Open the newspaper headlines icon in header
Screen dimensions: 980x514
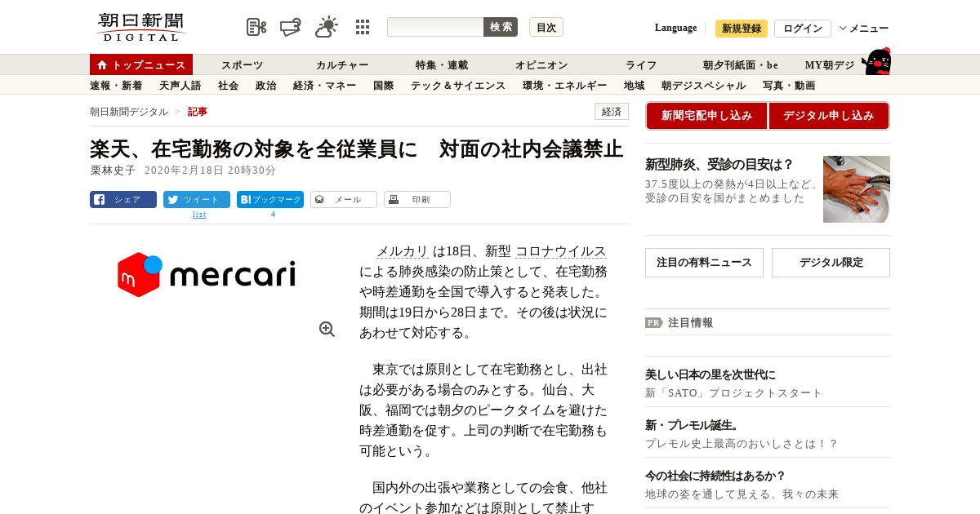(x=256, y=27)
